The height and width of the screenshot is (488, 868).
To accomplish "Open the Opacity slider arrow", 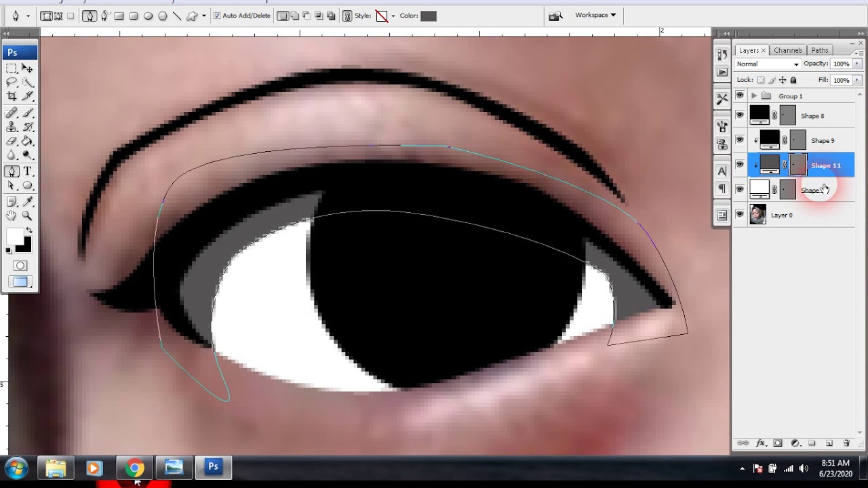I will [857, 64].
